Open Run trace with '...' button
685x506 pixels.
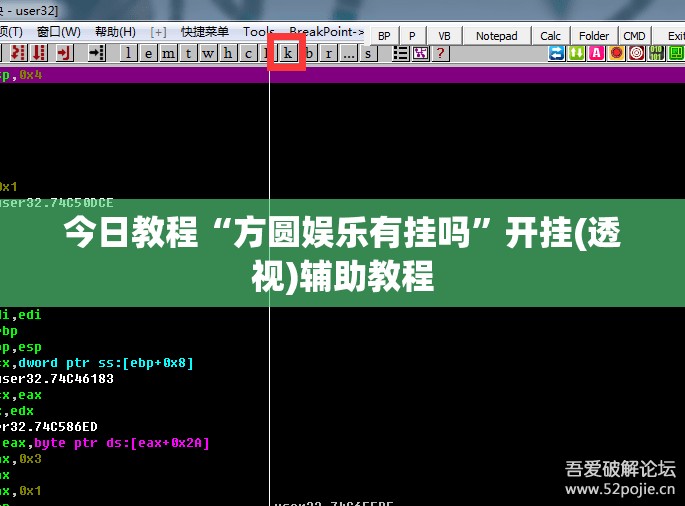pyautogui.click(x=349, y=53)
